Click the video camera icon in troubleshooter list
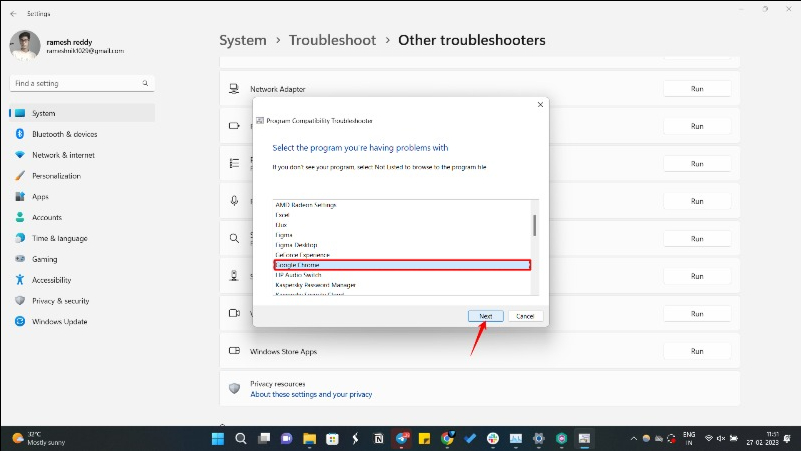Screen dimensions: 801x451 coord(234,313)
